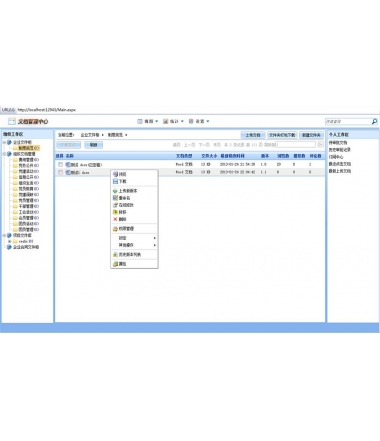Click the upload document button
Screen dimensions: 380x441
point(253,135)
